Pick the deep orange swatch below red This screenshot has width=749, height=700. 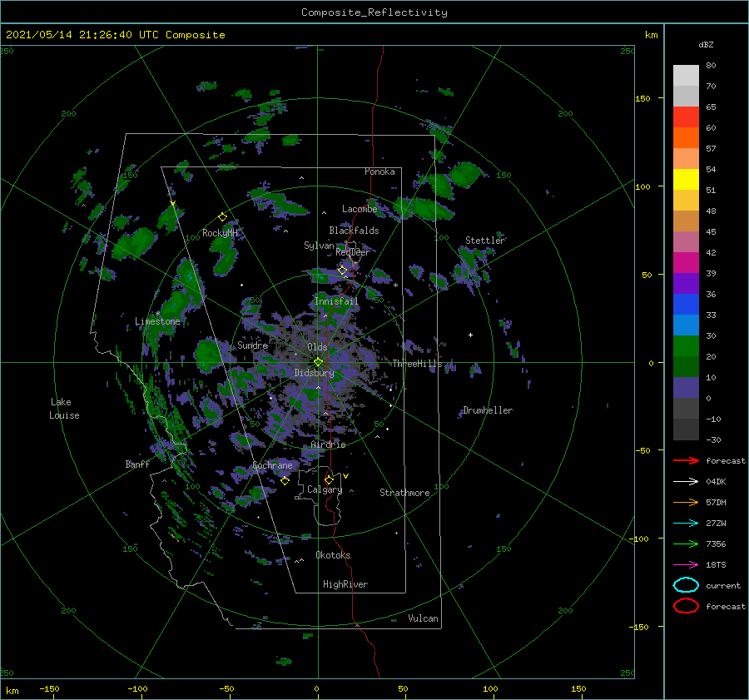tap(686, 138)
